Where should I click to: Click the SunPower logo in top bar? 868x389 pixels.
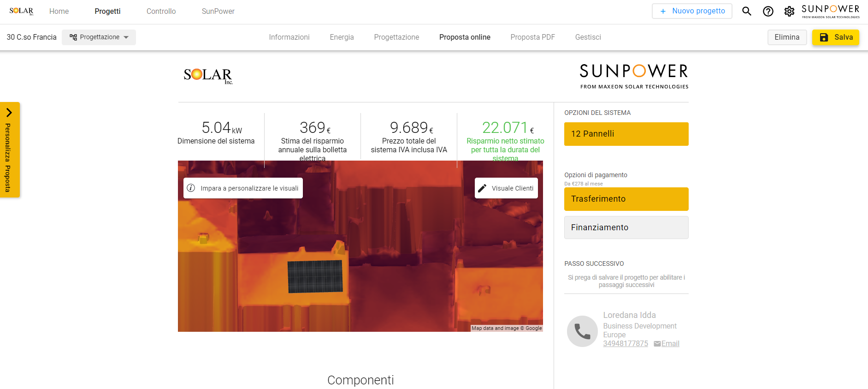pos(831,11)
